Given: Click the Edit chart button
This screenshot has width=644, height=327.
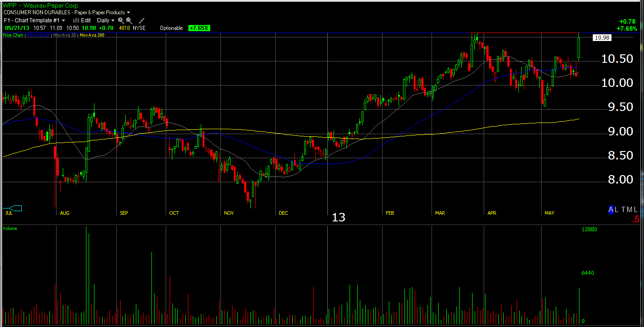Looking at the screenshot, I should [86, 20].
